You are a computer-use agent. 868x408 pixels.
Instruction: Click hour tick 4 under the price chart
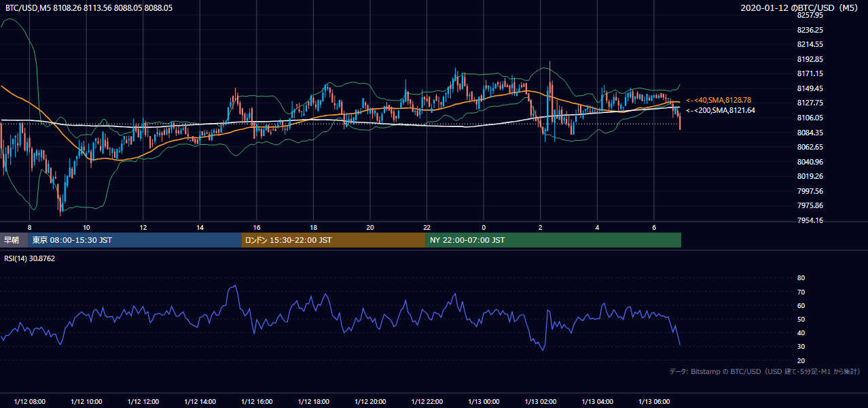coord(597,227)
